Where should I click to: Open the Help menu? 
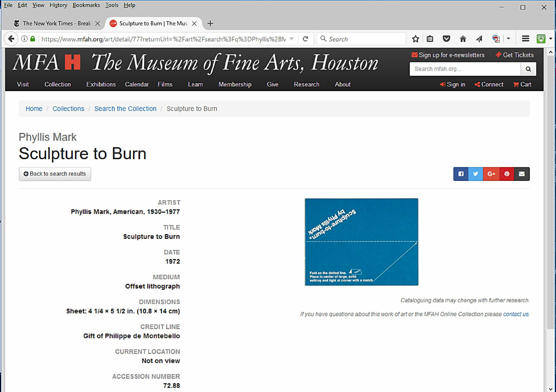pyautogui.click(x=129, y=5)
